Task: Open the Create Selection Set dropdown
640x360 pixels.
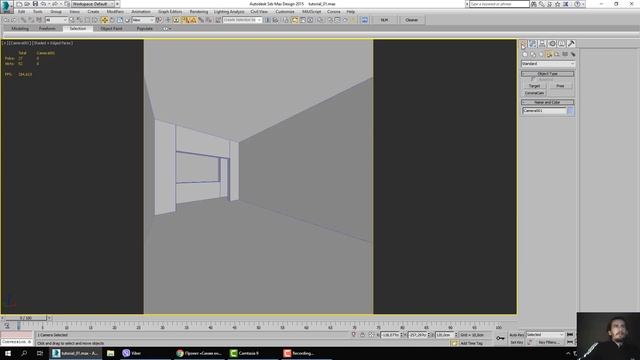Action: tap(242, 20)
